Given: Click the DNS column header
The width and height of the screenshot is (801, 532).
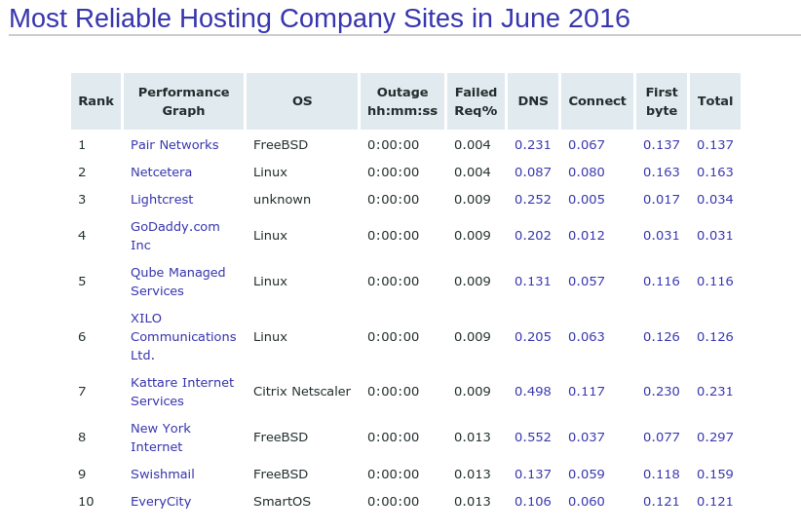Looking at the screenshot, I should click(x=533, y=101).
